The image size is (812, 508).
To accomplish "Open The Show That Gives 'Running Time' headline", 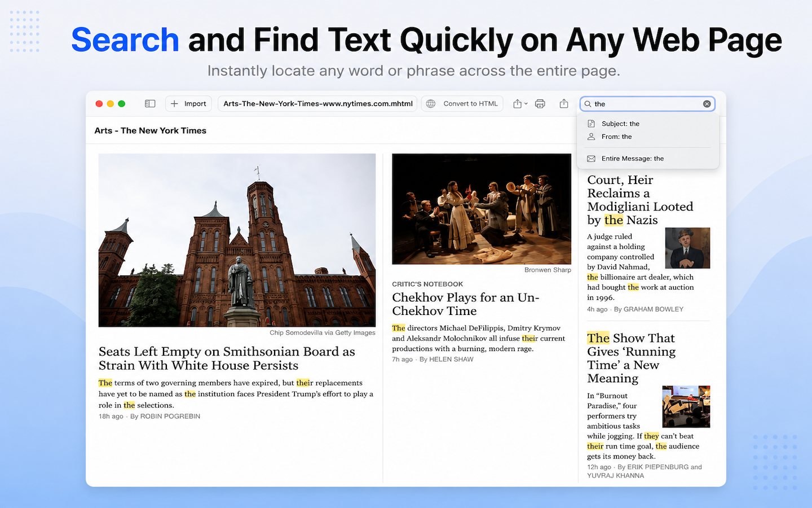I will tap(631, 358).
